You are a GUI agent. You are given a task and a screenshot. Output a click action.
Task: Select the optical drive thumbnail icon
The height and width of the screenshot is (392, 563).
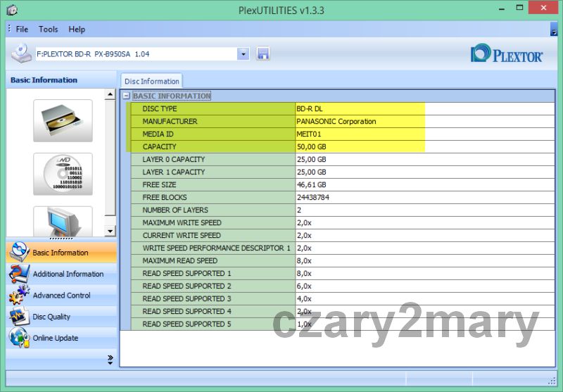(63, 120)
